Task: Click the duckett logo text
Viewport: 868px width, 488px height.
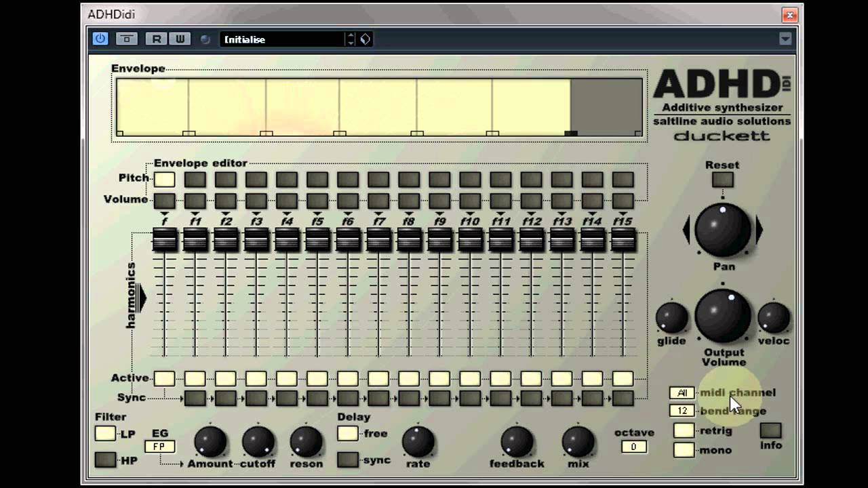Action: pyautogui.click(x=722, y=136)
